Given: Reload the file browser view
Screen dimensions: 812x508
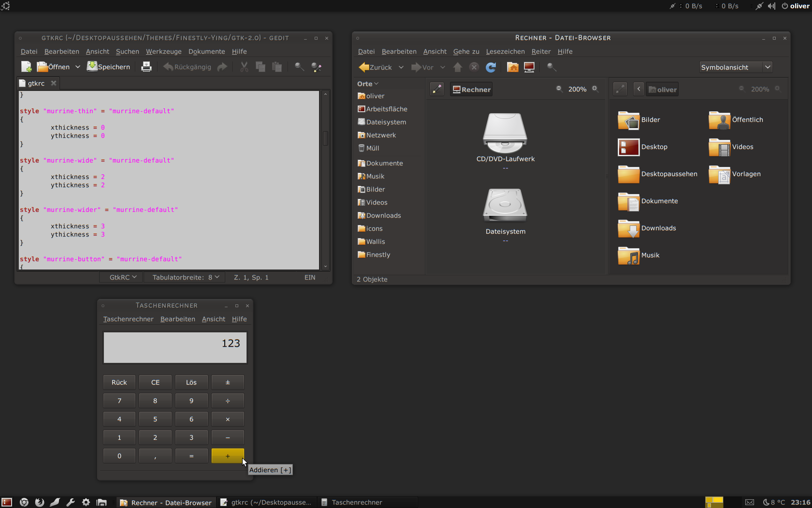Looking at the screenshot, I should (491, 67).
